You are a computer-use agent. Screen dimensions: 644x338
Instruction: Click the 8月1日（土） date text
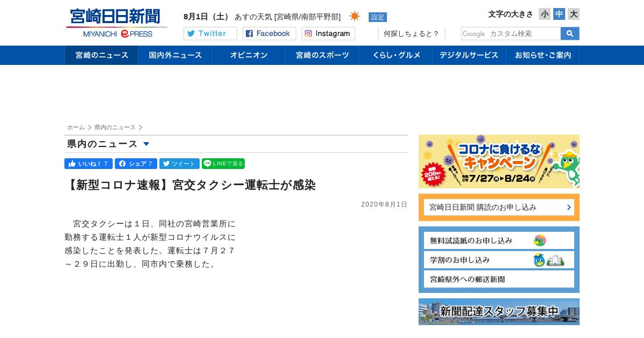207,17
